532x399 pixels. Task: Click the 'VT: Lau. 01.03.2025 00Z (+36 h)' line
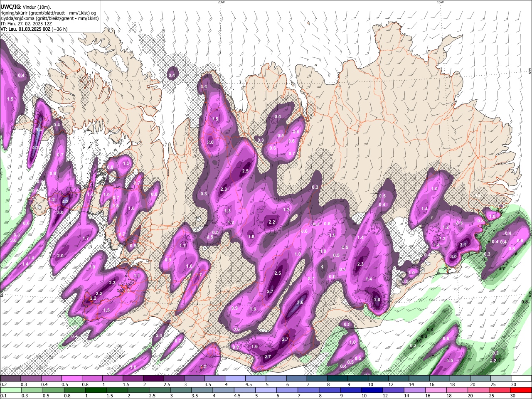(34, 29)
